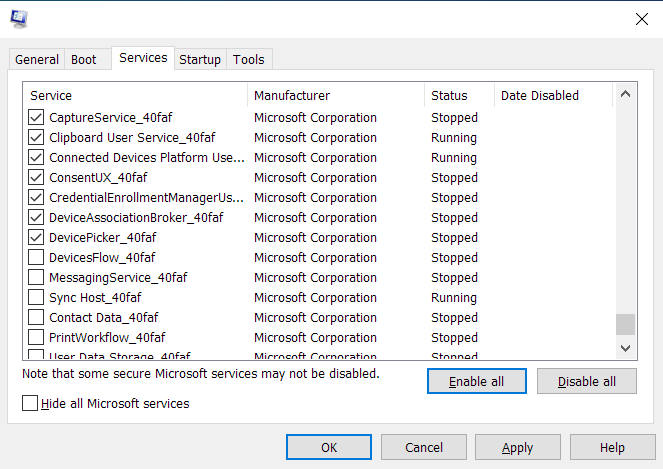Apply the service changes
This screenshot has height=469, width=663.
tap(517, 448)
